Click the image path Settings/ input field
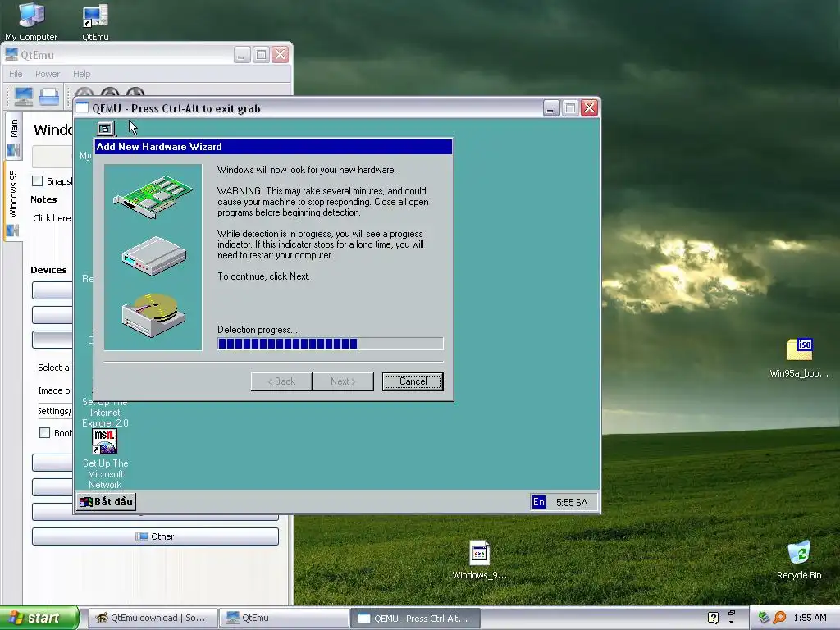The image size is (840, 630). 55,411
